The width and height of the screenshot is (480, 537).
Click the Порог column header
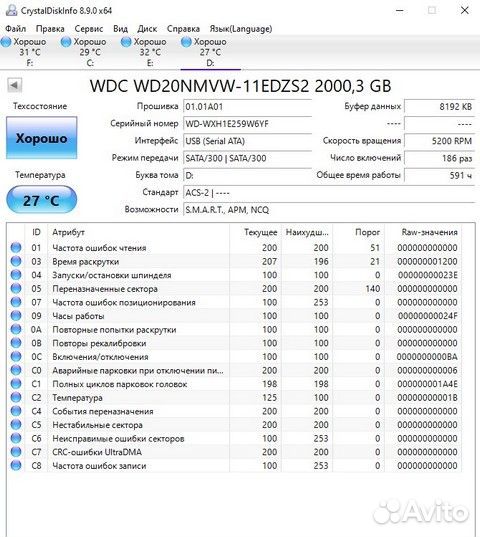(358, 232)
